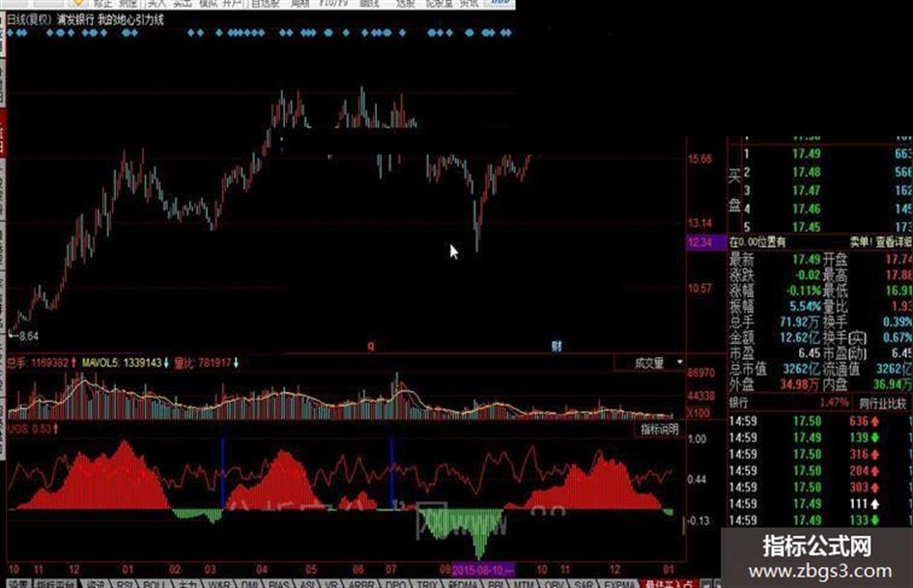Click 买入 in the top toolbar

point(157,4)
